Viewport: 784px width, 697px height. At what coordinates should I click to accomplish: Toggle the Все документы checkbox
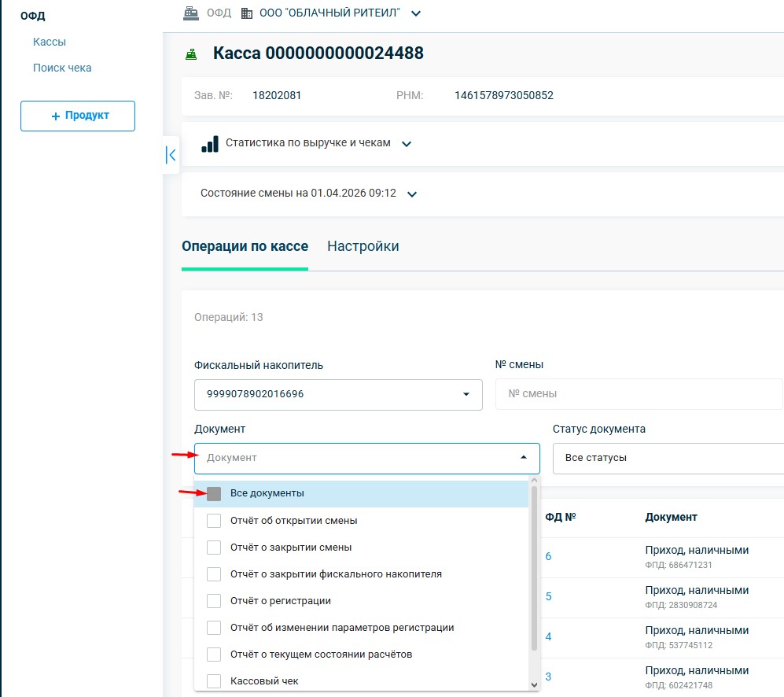(x=214, y=494)
